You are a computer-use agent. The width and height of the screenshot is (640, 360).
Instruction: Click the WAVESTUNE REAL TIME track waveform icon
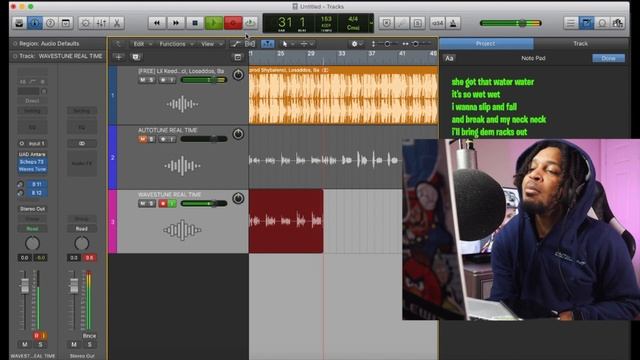pos(182,230)
